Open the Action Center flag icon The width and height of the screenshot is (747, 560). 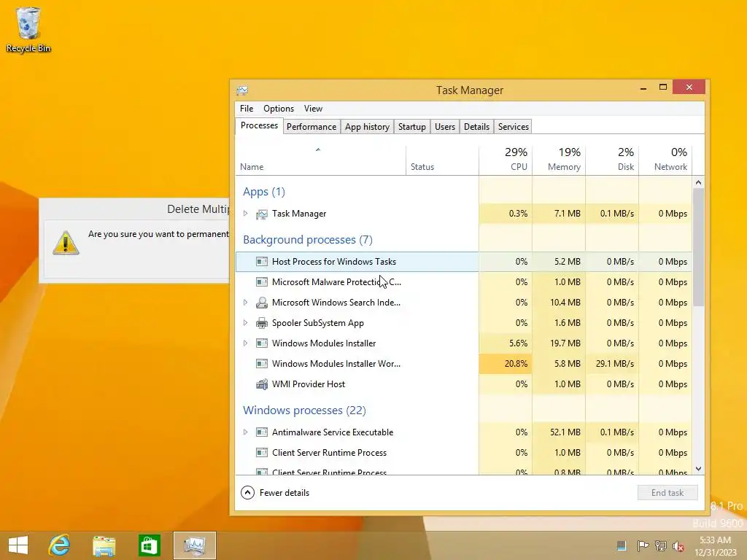[x=643, y=545]
